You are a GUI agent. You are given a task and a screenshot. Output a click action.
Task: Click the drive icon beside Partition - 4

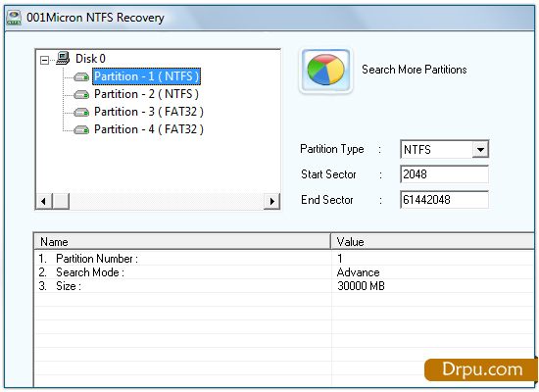(81, 129)
